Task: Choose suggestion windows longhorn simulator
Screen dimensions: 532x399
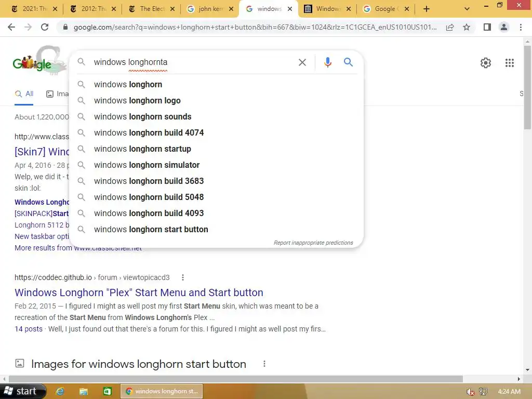Action: 216,165
